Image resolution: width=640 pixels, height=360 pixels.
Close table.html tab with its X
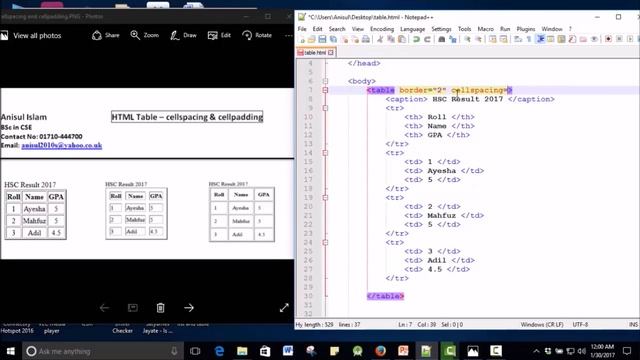pyautogui.click(x=331, y=53)
